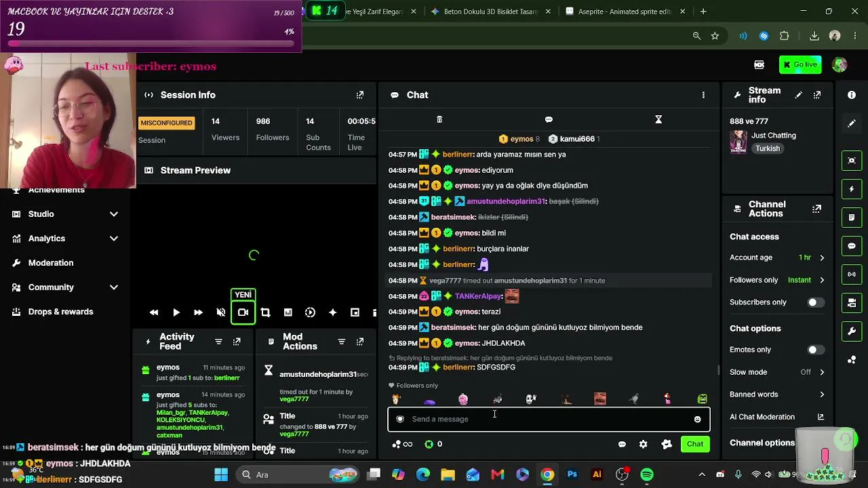Open the AI Chat Moderation link

tap(778, 417)
